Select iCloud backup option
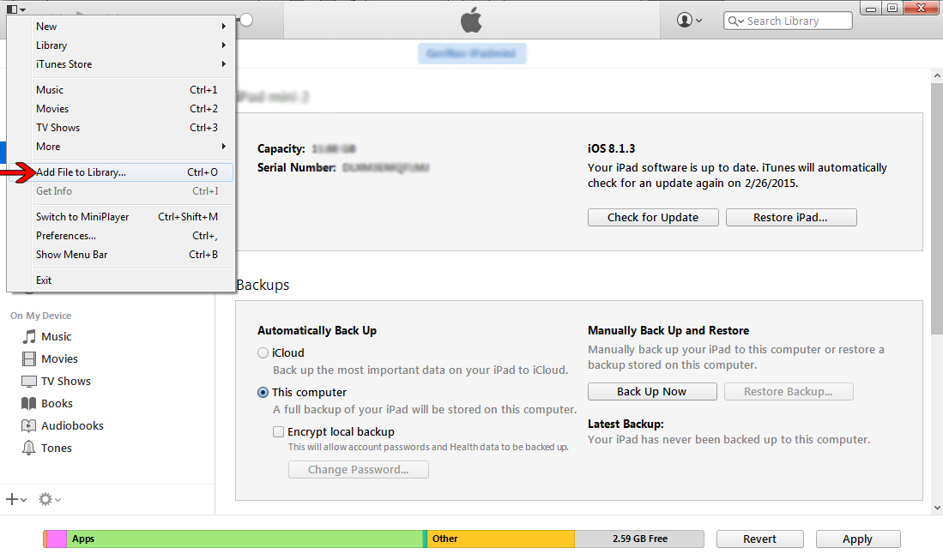This screenshot has width=943, height=560. coord(263,352)
